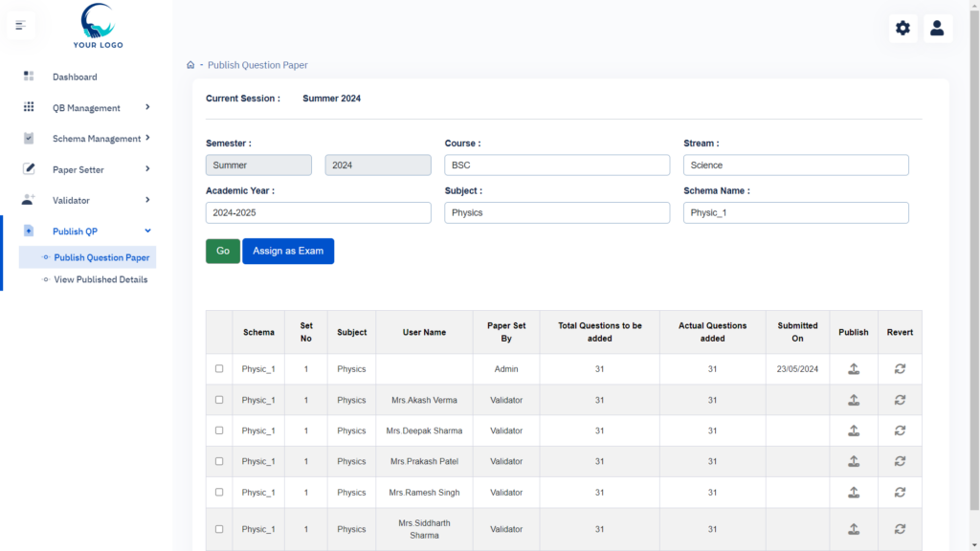Click the YOUR LOGO image
This screenshot has width=980, height=551.
(x=99, y=26)
